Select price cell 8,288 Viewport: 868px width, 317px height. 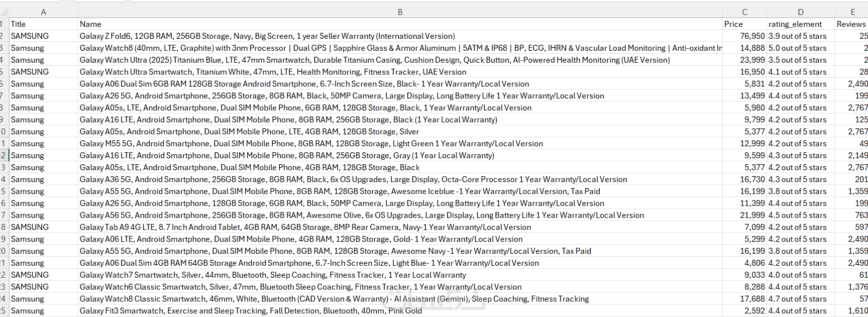pos(745,287)
